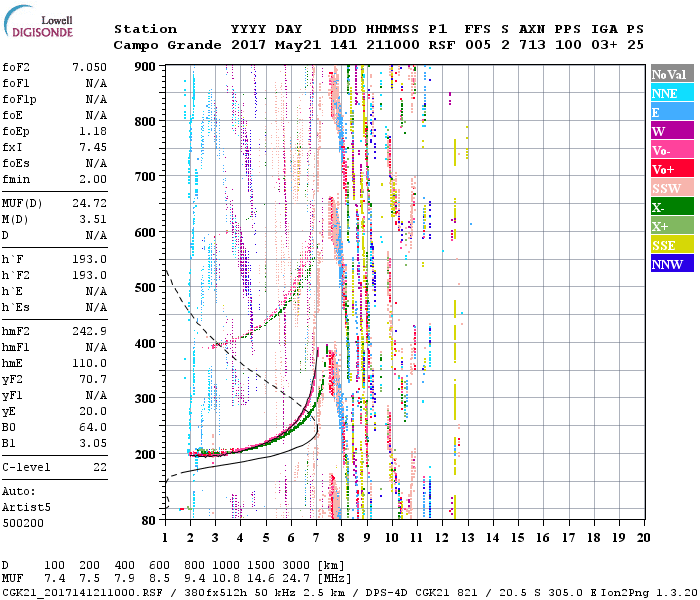Select the NoVal gray legend swatch
Image resolution: width=700 pixels, height=600 pixels.
point(672,74)
